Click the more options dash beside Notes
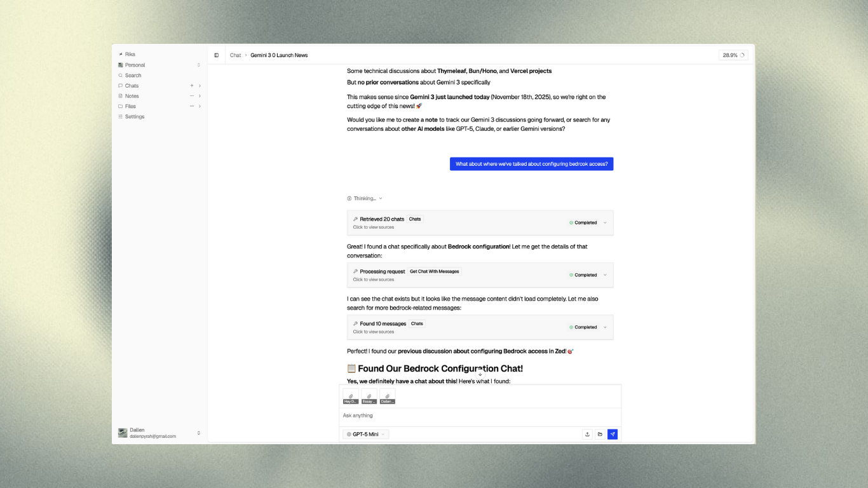The width and height of the screenshot is (868, 488). 192,96
